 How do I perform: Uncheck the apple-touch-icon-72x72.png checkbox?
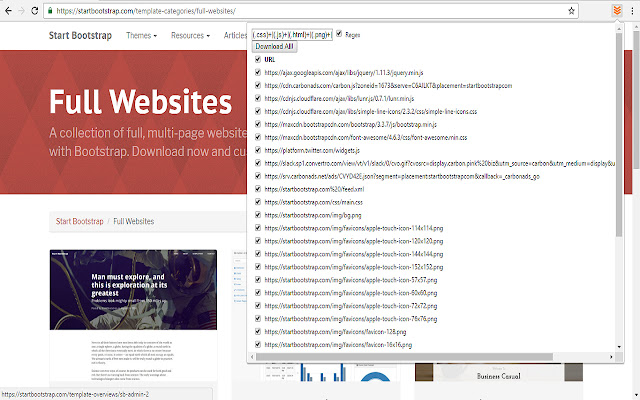tap(258, 305)
